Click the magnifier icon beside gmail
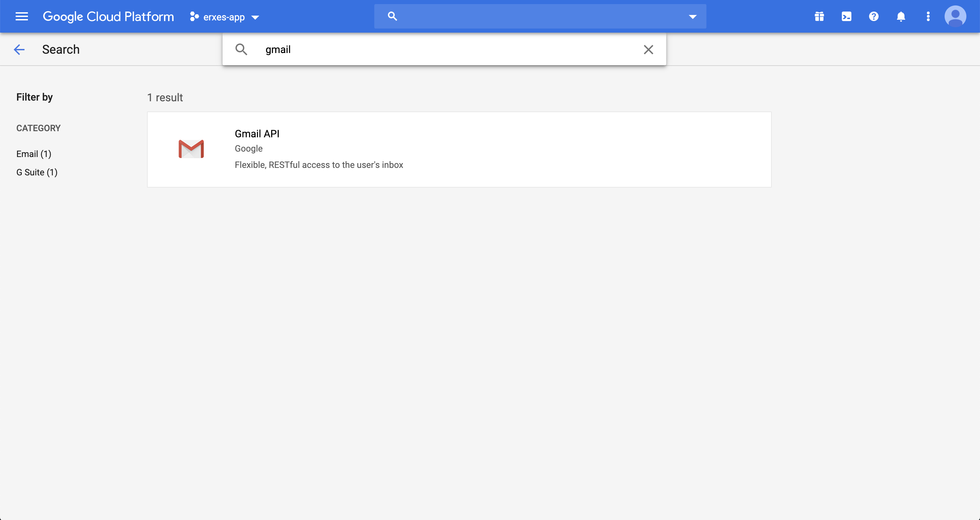 [241, 49]
